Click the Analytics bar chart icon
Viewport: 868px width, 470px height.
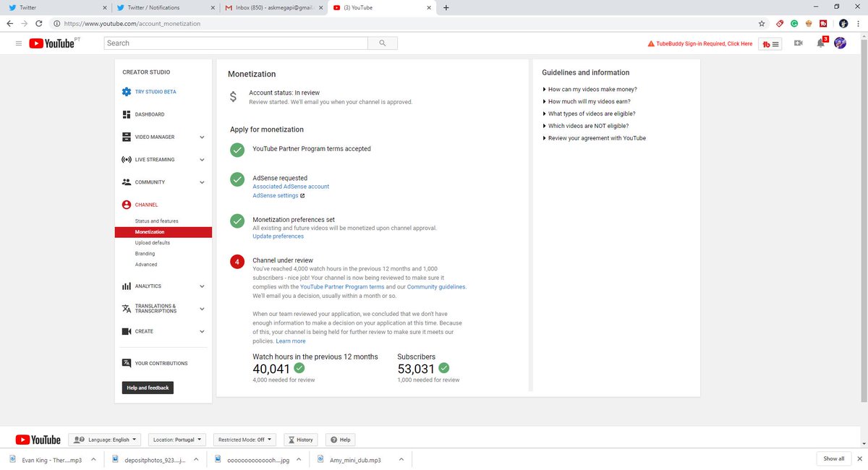coord(127,286)
